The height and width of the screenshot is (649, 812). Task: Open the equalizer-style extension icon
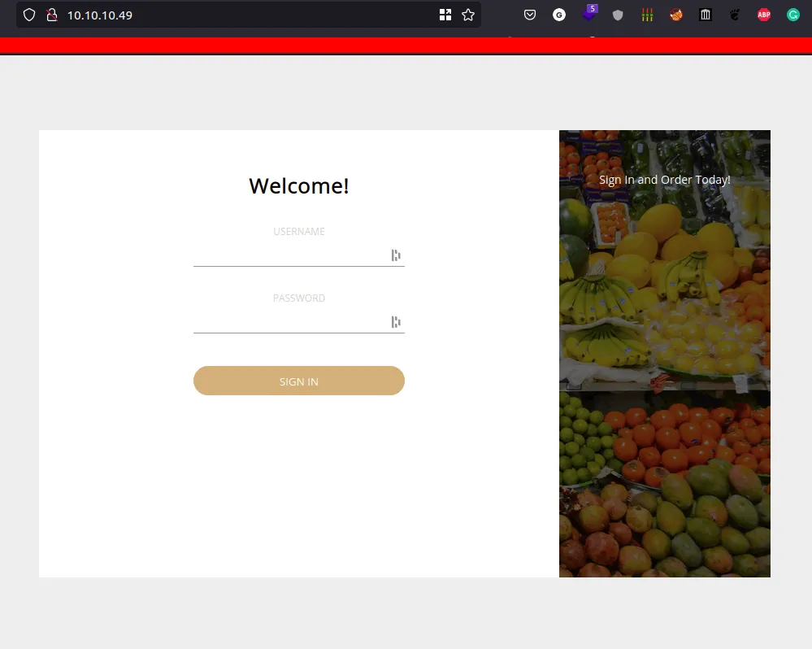click(x=646, y=15)
